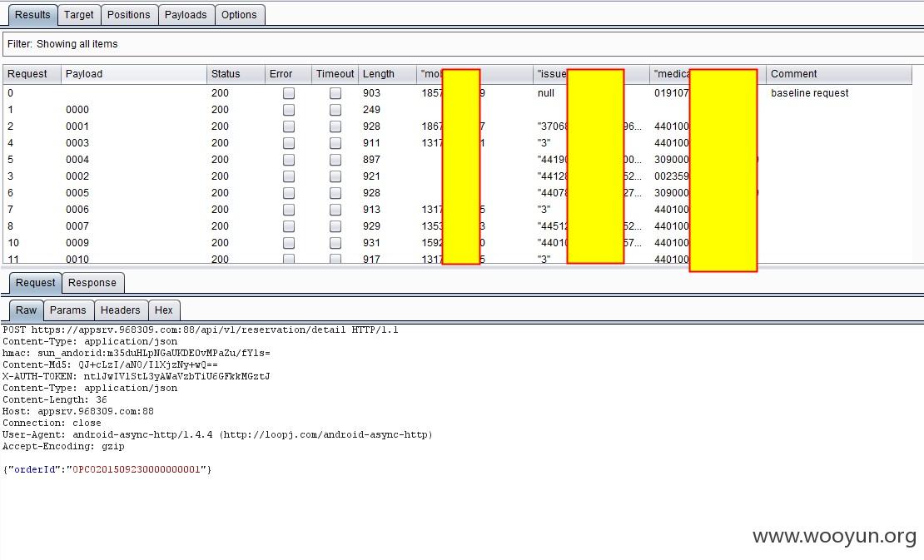Click the Content-Length header line

click(x=54, y=400)
